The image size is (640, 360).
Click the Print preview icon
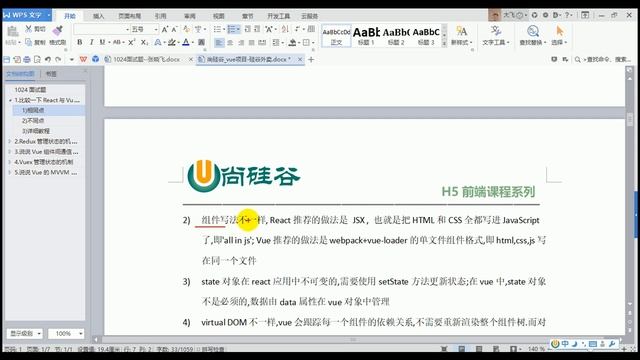[37, 60]
